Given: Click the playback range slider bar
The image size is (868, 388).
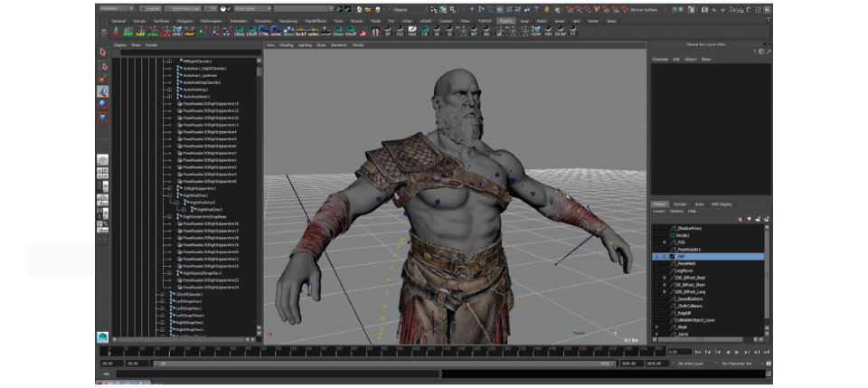Looking at the screenshot, I should pos(384,364).
